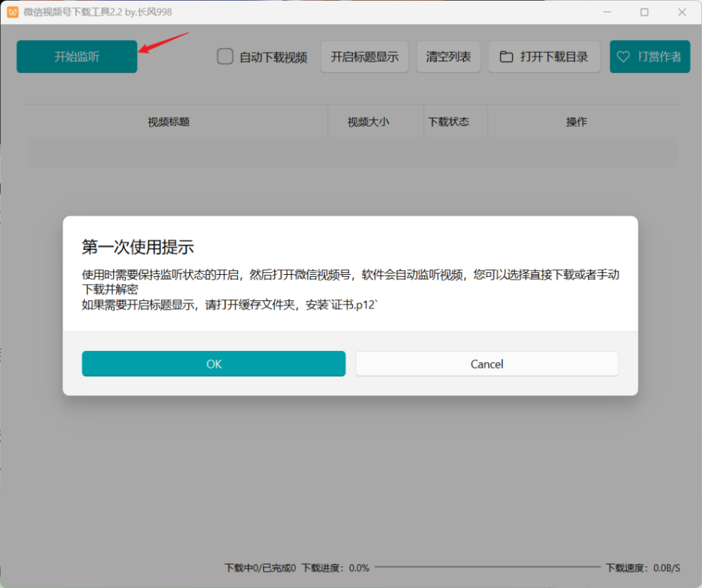The height and width of the screenshot is (588, 702).
Task: Click the heart icon on 打赏作者 button
Action: [622, 57]
